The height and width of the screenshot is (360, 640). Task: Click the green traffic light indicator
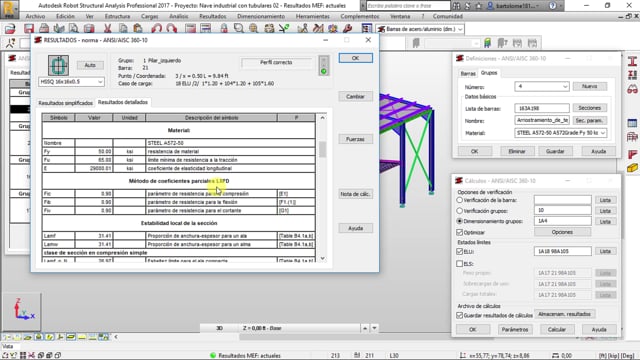click(324, 71)
